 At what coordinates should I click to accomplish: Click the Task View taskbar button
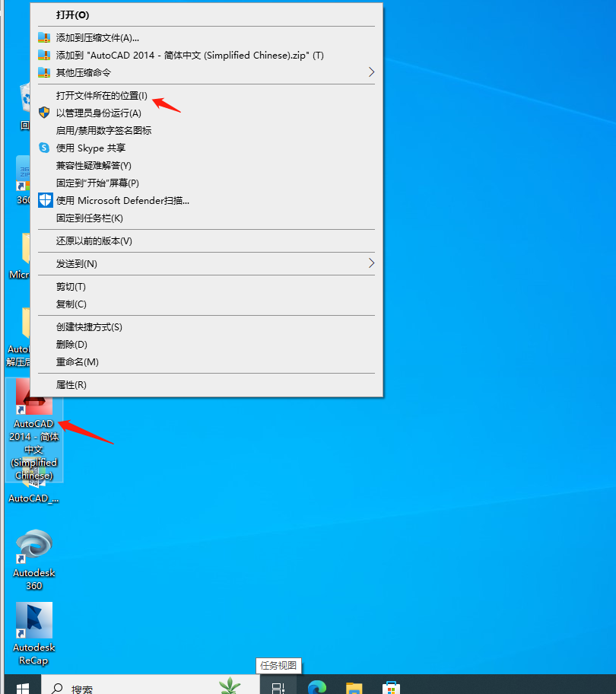tap(278, 687)
